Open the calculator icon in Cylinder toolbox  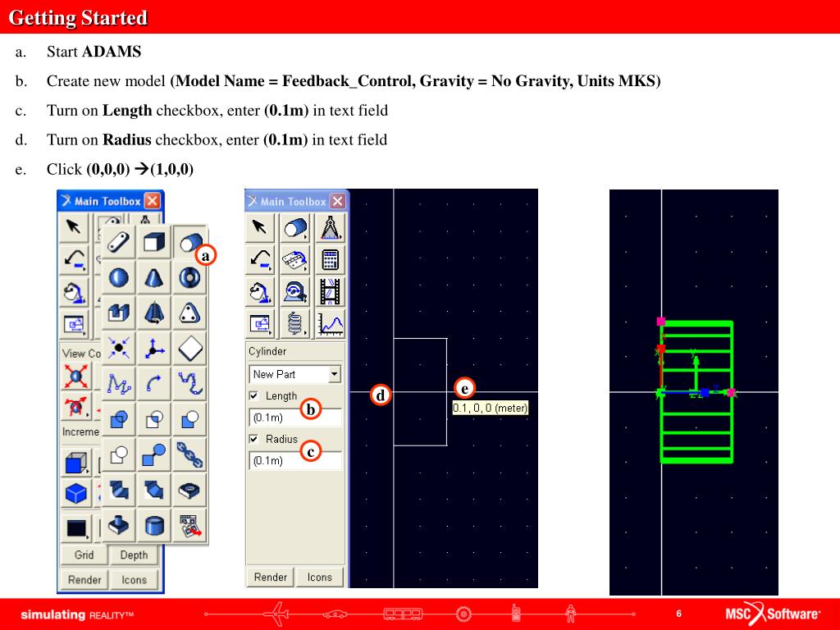[x=330, y=260]
